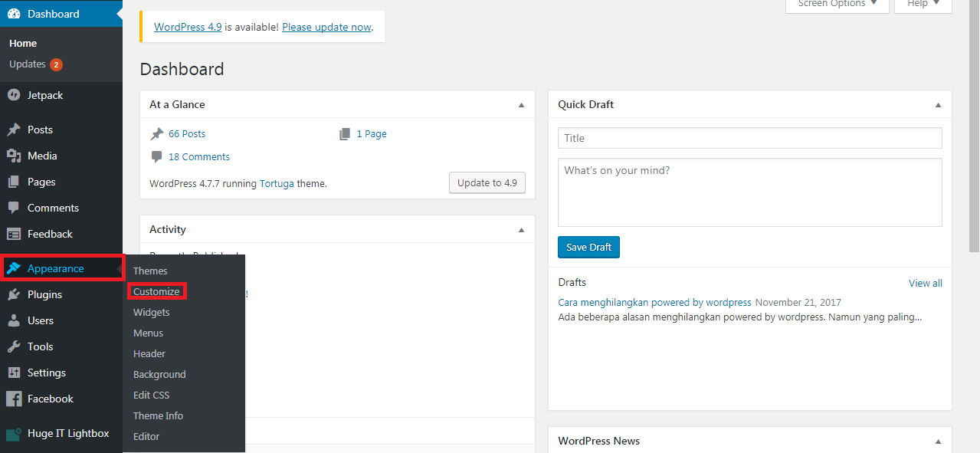
Task: Follow the Please update now link
Action: 326,27
